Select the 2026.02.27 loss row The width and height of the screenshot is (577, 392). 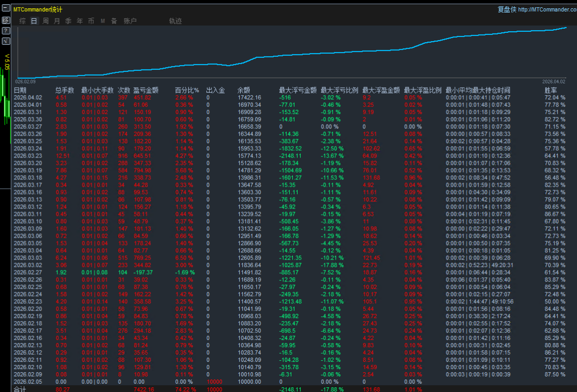coord(156,272)
